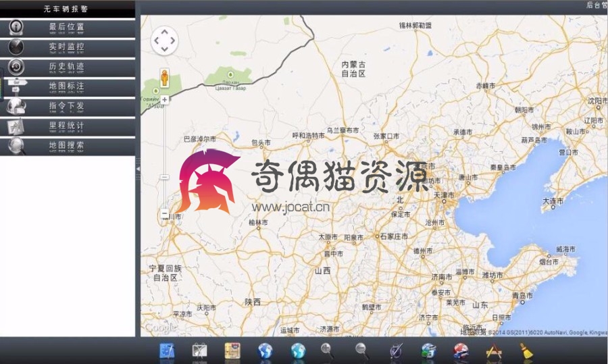Open the purple compass-and-pen dock icon

pyautogui.click(x=397, y=351)
